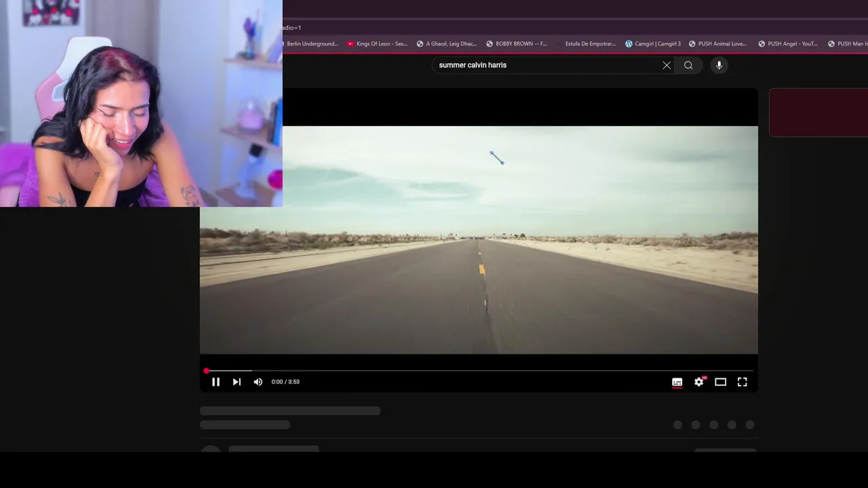This screenshot has height=488, width=868.
Task: Click the search magnifier button
Action: pos(688,65)
